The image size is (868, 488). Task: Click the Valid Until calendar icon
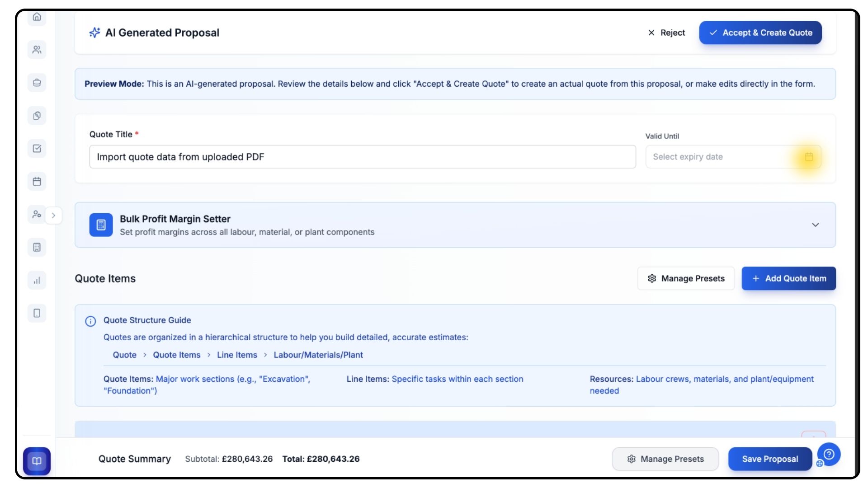(809, 157)
